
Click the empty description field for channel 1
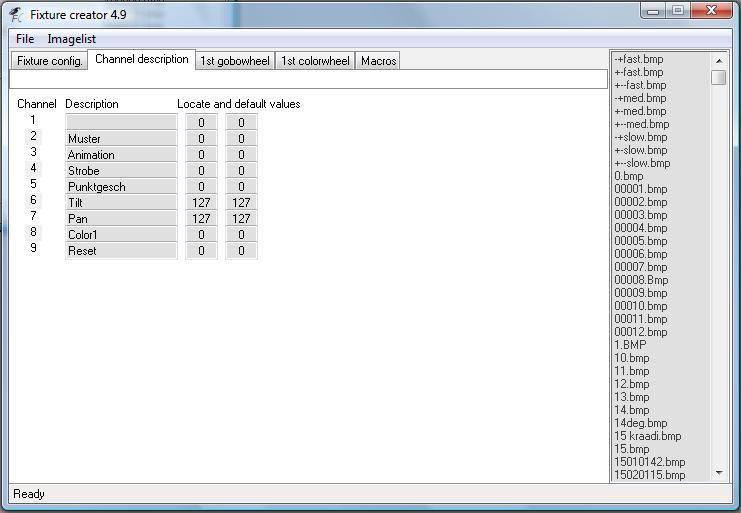pyautogui.click(x=121, y=122)
